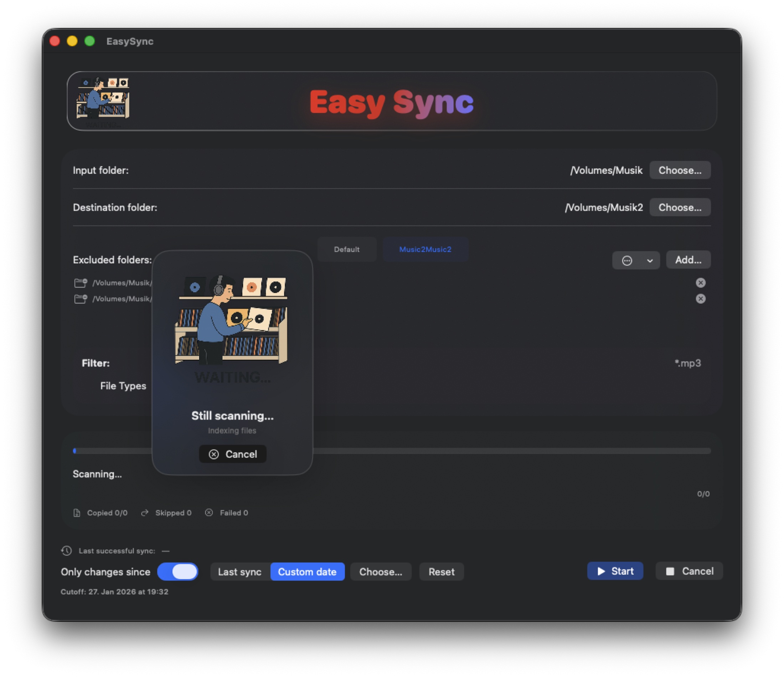The image size is (784, 677).
Task: Select the Custom date segment
Action: point(307,572)
